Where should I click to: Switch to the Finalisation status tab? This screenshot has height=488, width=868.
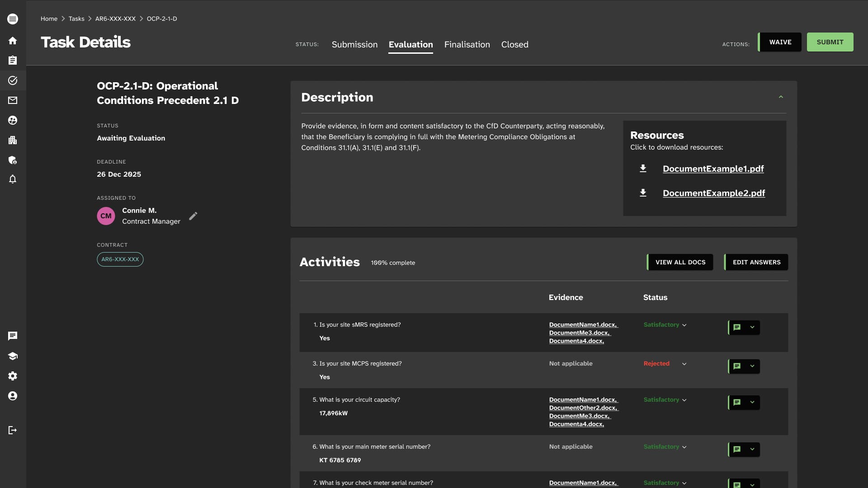[467, 44]
